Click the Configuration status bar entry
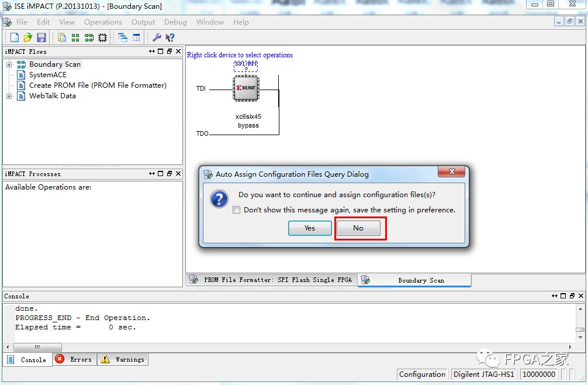Image resolution: width=588 pixels, height=385 pixels. (422, 374)
